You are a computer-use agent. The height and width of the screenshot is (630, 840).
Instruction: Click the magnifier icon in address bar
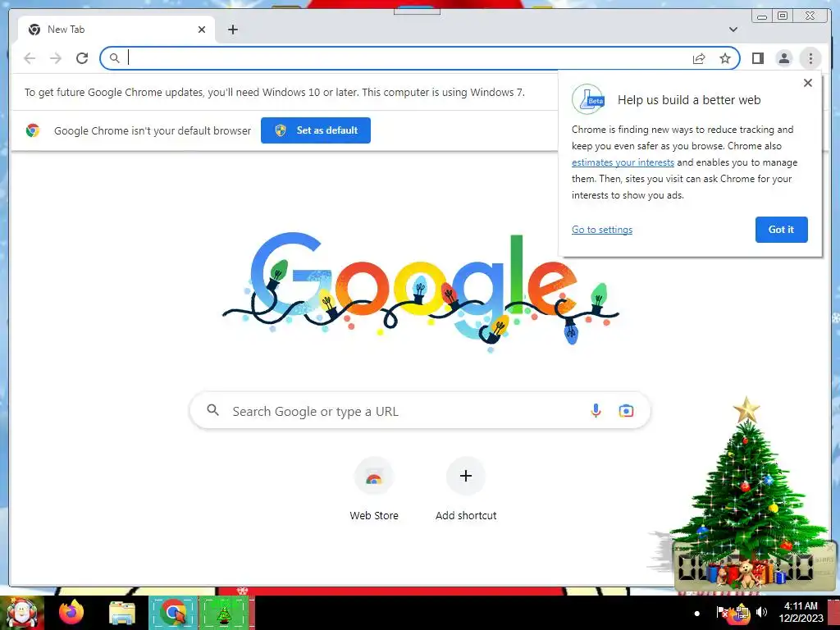tap(114, 58)
